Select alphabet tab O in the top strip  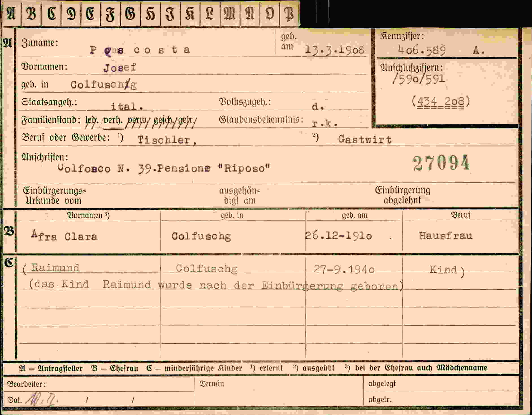click(270, 13)
